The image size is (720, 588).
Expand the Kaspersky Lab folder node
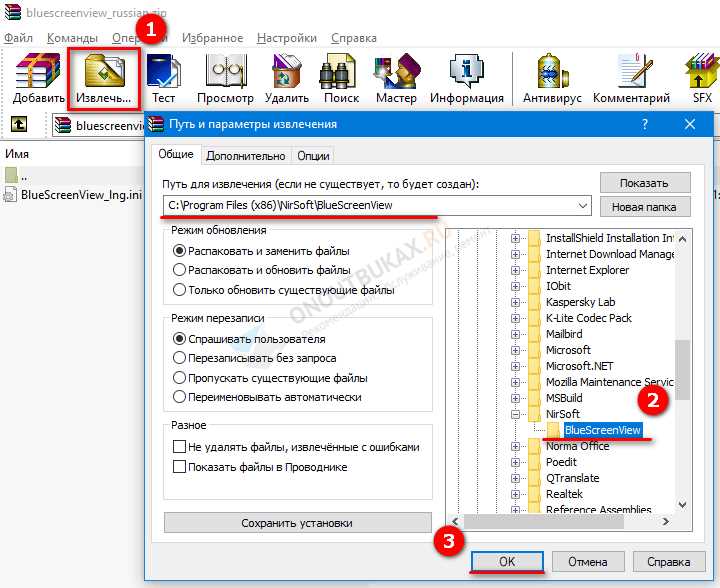[x=516, y=302]
